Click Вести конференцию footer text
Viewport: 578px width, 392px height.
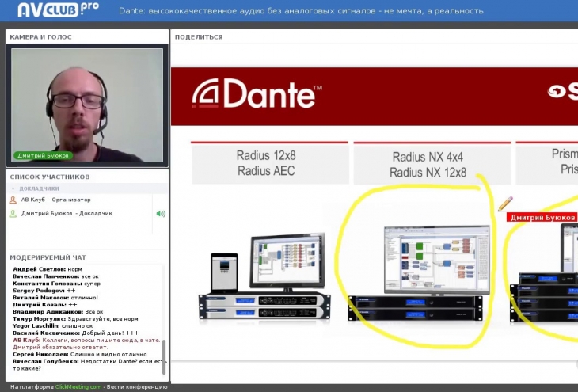137,386
